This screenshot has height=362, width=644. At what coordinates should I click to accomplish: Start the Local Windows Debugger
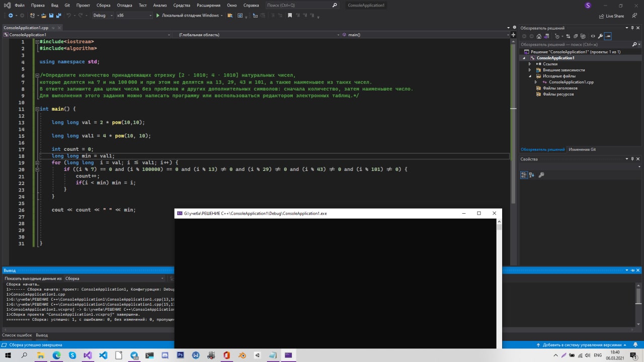pyautogui.click(x=187, y=16)
